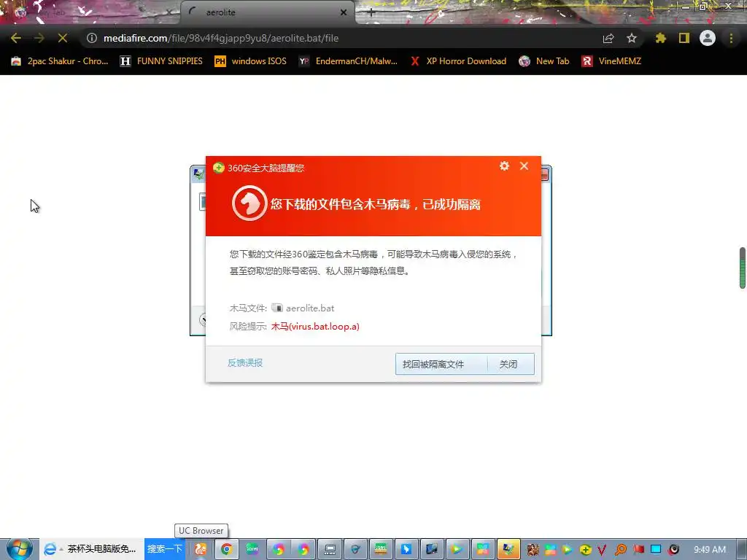Open the Windows Start menu

point(19,549)
